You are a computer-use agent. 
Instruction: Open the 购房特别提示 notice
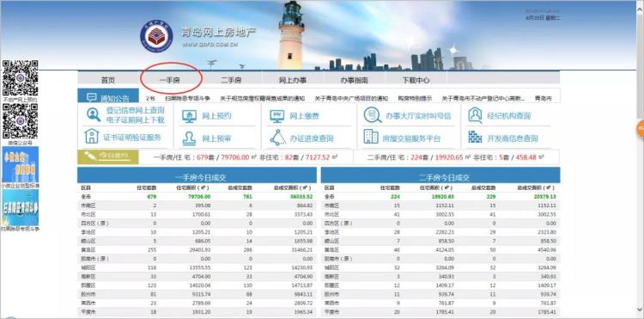pyautogui.click(x=415, y=99)
